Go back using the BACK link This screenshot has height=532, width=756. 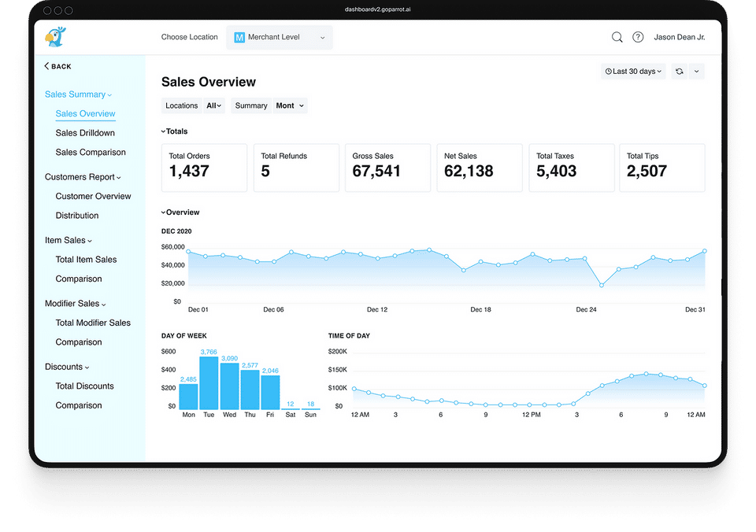(x=57, y=66)
